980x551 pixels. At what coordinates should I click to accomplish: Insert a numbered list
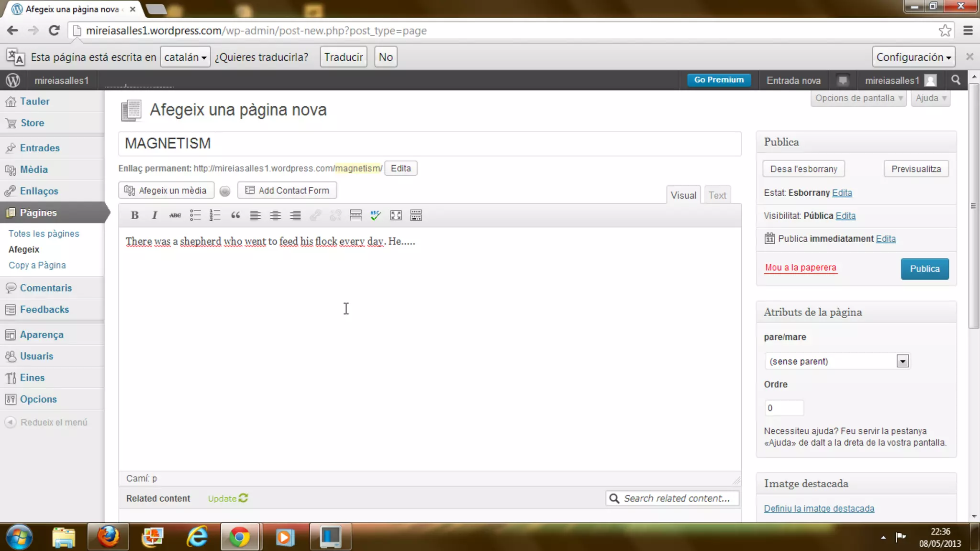(215, 215)
